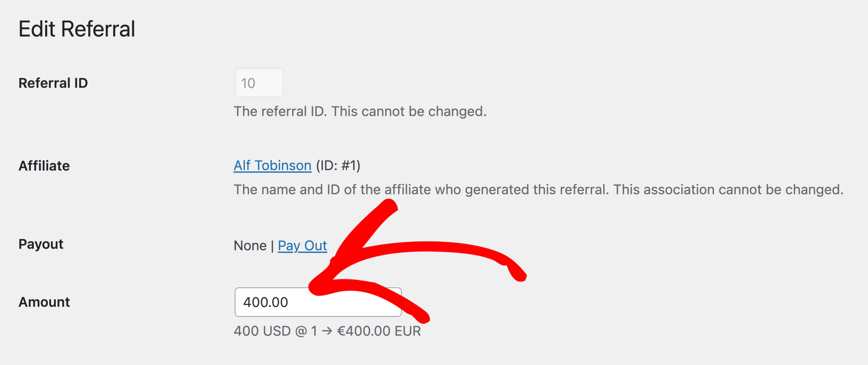Image resolution: width=868 pixels, height=365 pixels.
Task: Click the Pay Out link
Action: coord(302,246)
